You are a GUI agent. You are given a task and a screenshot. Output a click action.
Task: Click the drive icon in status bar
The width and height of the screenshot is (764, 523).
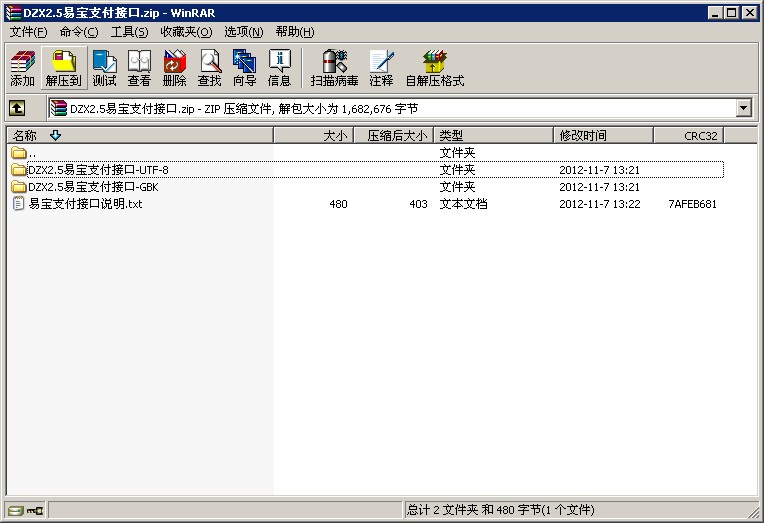pyautogui.click(x=16, y=510)
